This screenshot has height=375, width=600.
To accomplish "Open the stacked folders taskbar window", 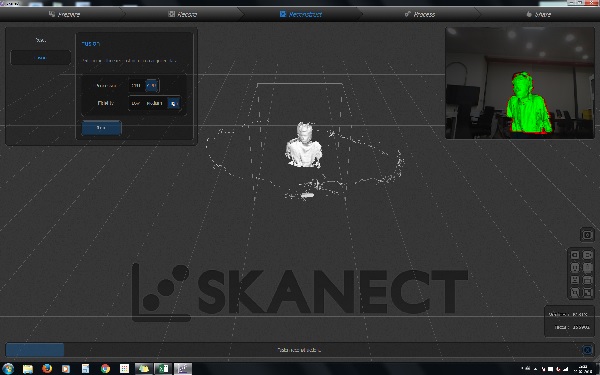I will pyautogui.click(x=143, y=368).
